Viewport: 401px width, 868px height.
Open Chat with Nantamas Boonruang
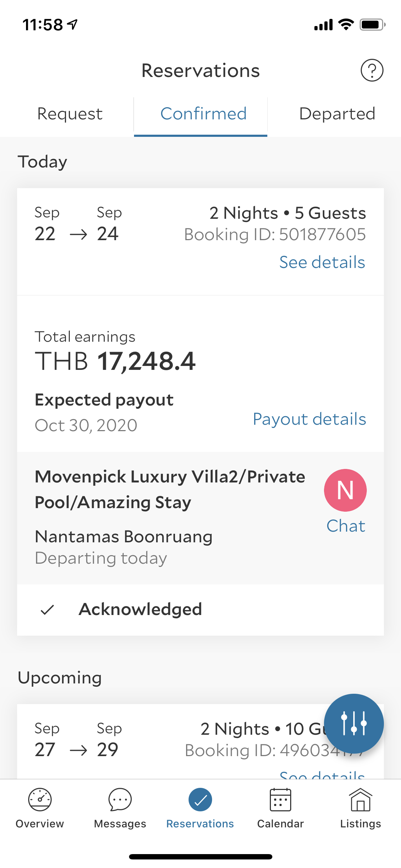coord(346,526)
